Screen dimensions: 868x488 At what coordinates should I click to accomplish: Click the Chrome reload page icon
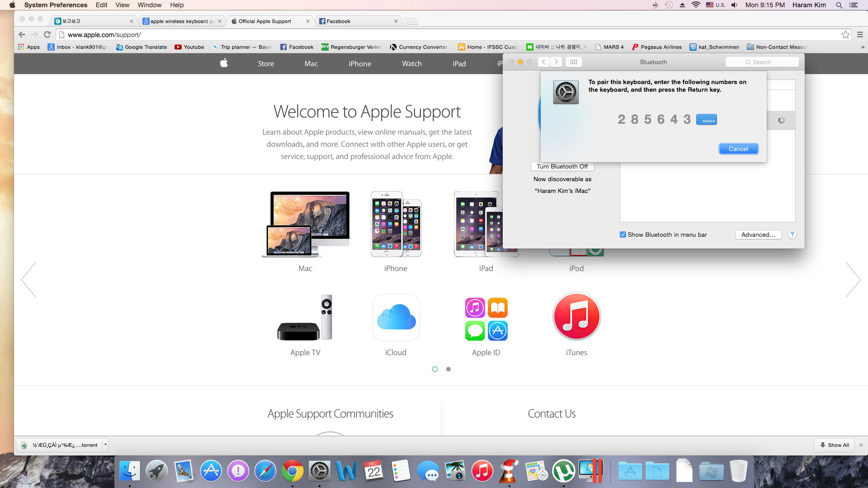47,34
